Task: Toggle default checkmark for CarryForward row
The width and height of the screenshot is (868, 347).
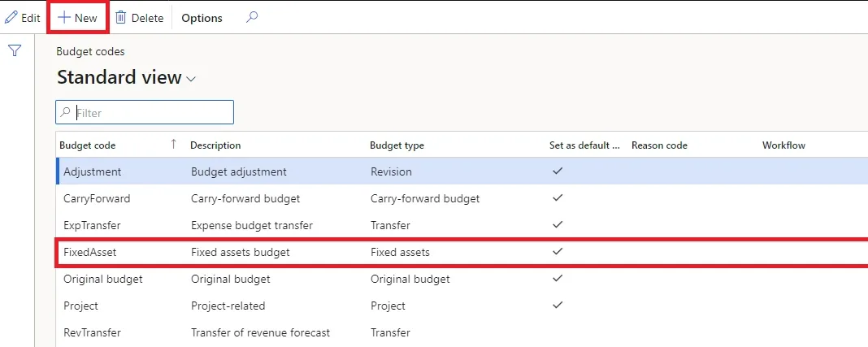Action: [x=558, y=197]
